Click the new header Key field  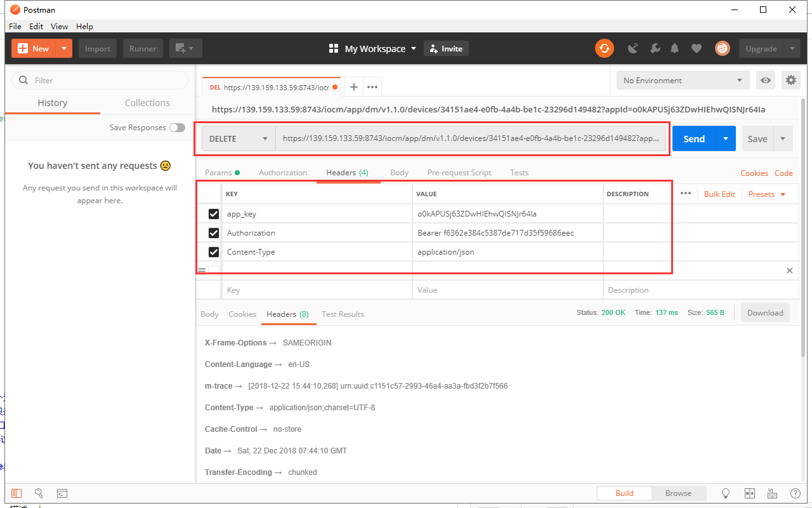317,290
